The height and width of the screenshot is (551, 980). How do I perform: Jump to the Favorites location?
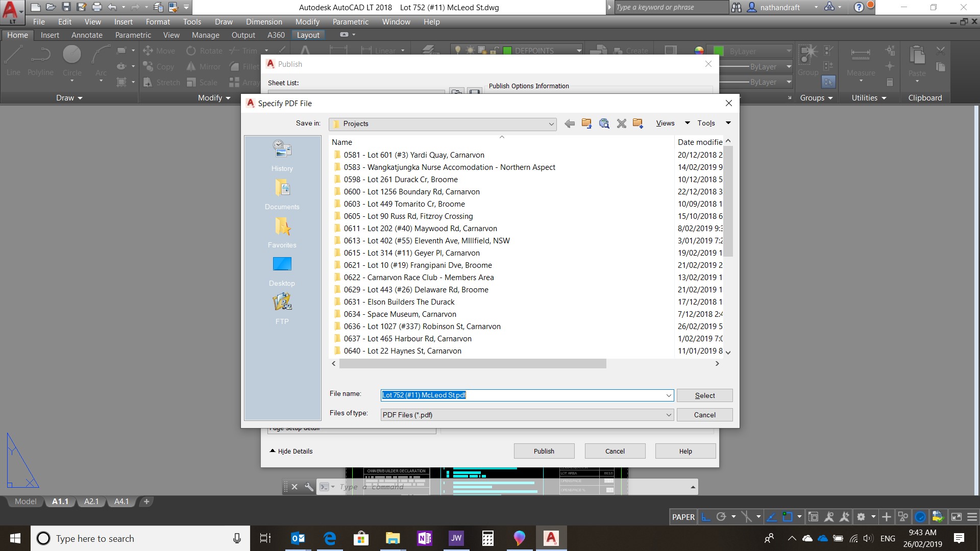point(282,232)
